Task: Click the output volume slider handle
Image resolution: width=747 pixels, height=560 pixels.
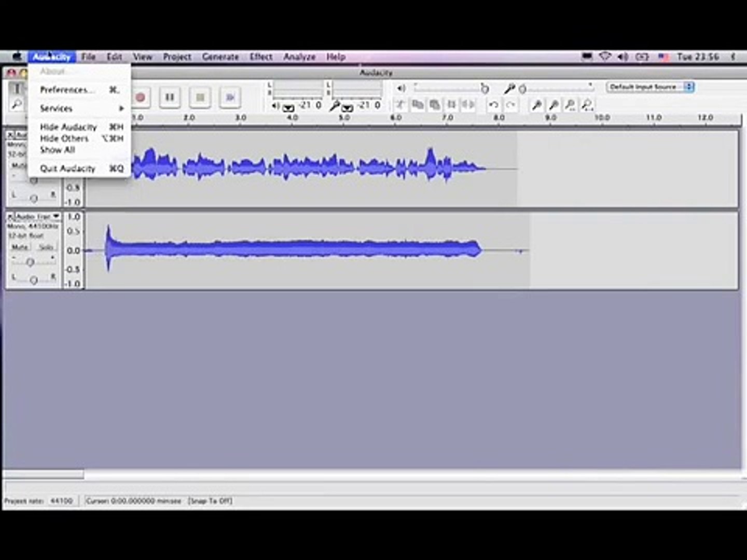Action: click(485, 89)
